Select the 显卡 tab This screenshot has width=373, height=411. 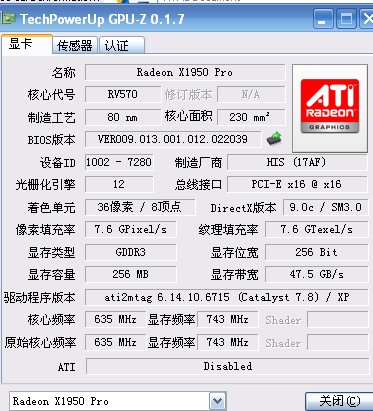click(x=27, y=44)
